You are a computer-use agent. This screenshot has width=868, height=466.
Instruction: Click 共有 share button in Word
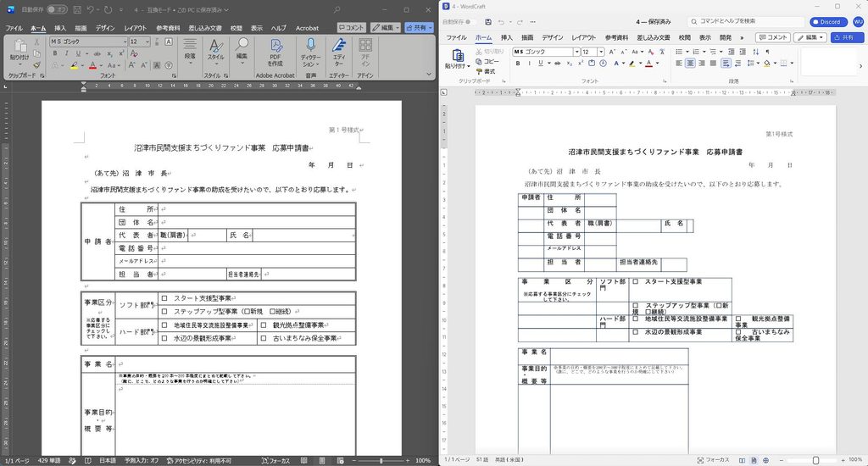coord(419,27)
